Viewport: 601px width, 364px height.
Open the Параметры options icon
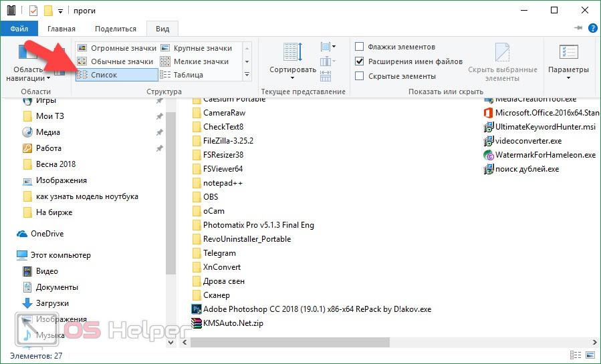568,53
